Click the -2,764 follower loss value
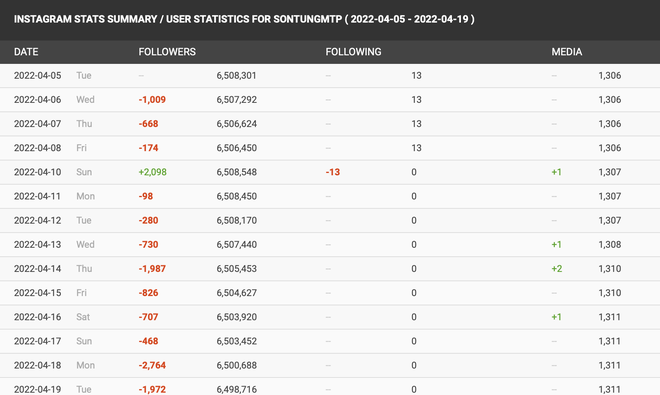 click(x=152, y=365)
